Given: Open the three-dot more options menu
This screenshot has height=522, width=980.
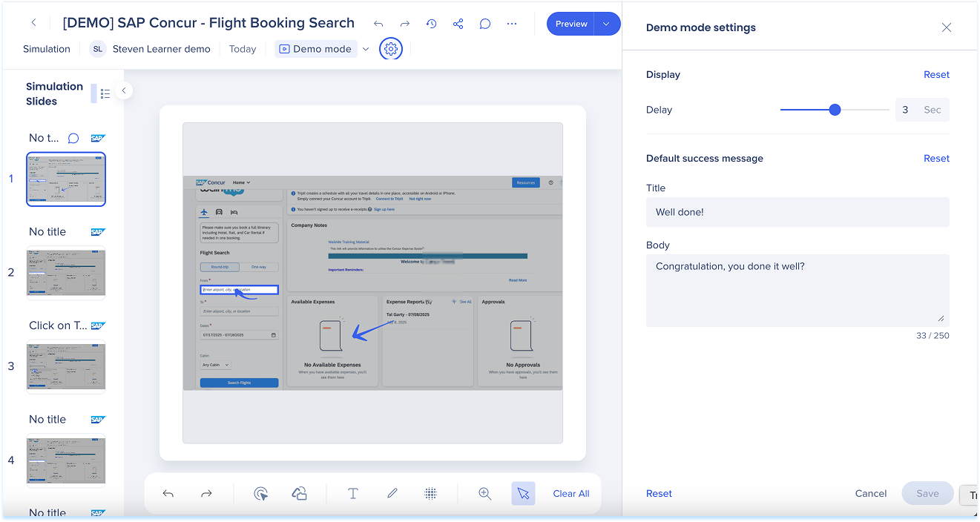Looking at the screenshot, I should 511,24.
